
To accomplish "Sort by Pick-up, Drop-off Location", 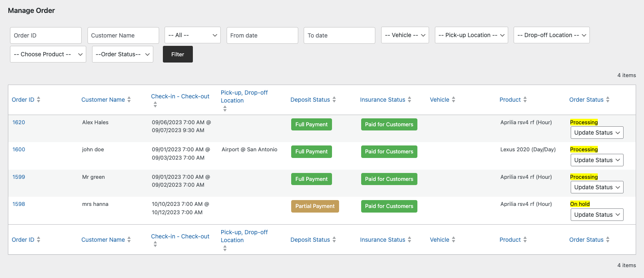I will 243,96.
